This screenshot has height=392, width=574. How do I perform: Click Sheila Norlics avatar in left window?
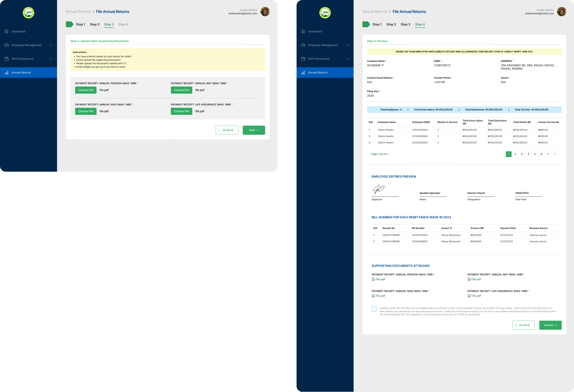(x=265, y=11)
